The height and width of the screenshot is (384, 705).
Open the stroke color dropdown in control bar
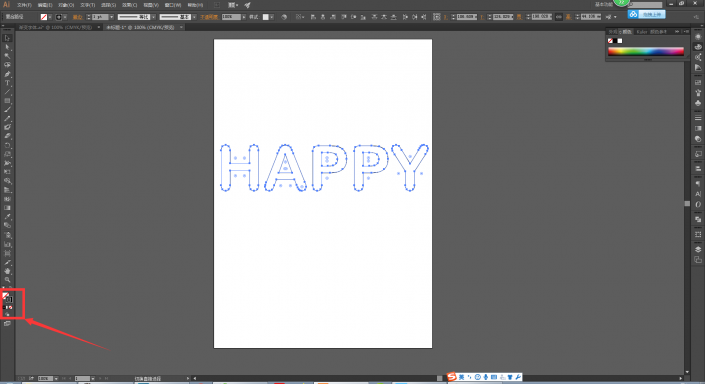[65, 17]
